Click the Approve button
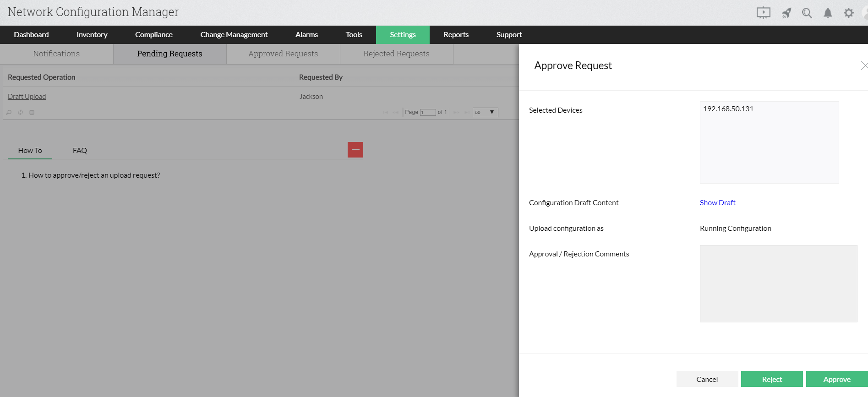This screenshot has width=868, height=397. point(837,379)
